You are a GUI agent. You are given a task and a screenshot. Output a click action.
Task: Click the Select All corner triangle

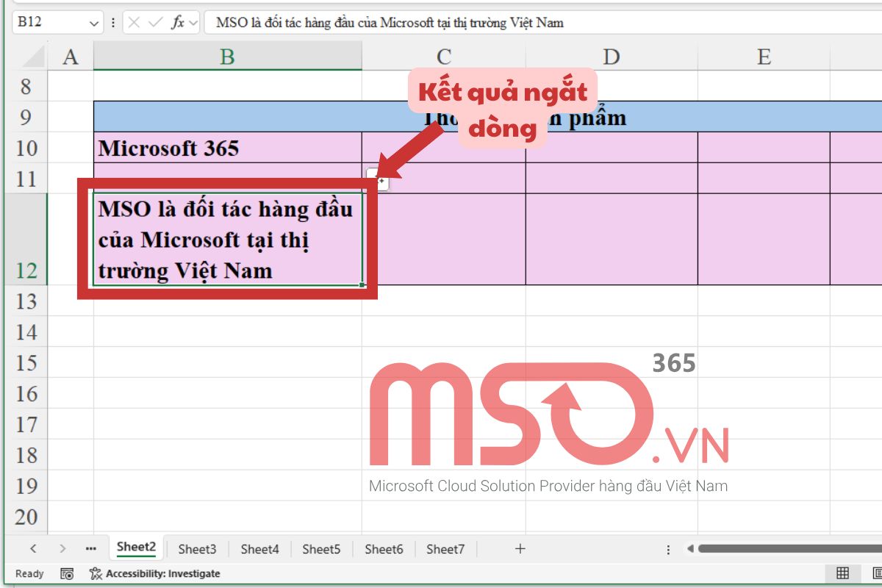(33, 57)
